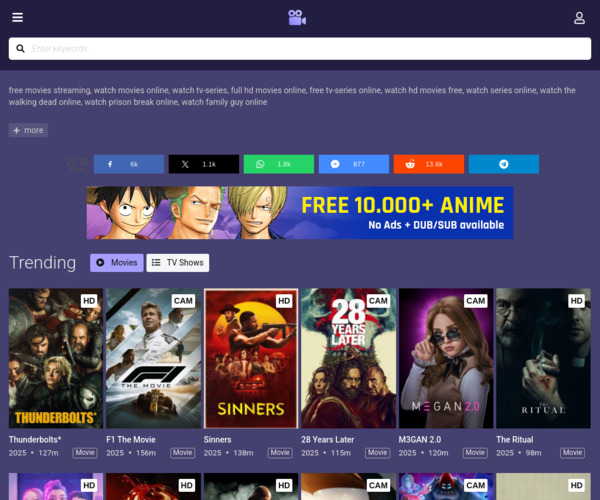
Task: Click '2025 • 127m' under Thunderbolts*
Action: point(34,453)
